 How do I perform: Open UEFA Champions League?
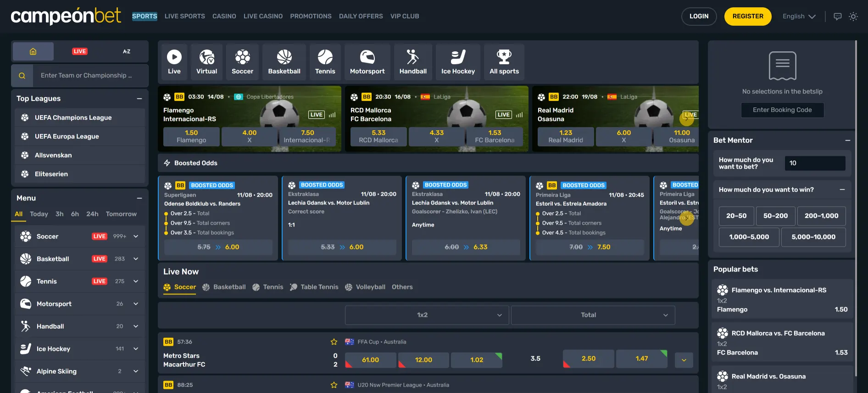80,118
